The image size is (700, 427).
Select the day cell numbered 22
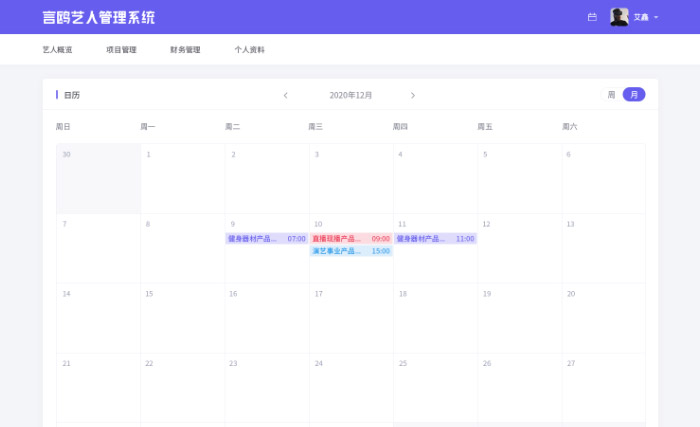click(183, 388)
